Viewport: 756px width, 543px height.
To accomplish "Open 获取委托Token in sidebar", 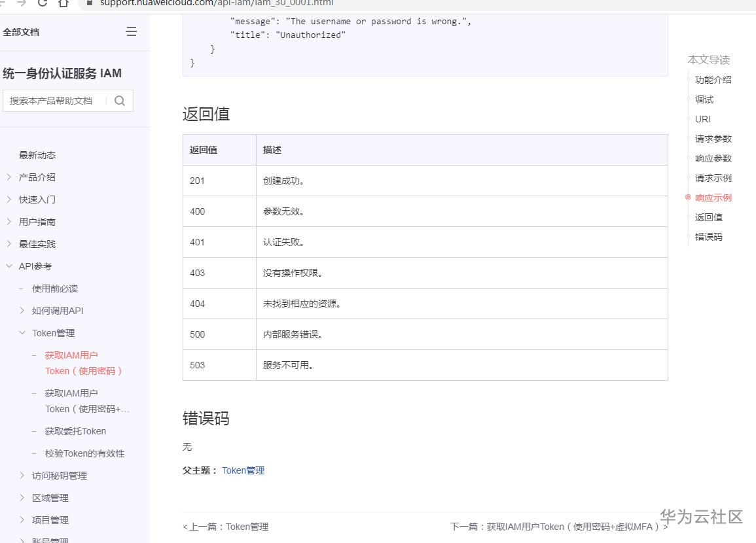I will pyautogui.click(x=75, y=431).
